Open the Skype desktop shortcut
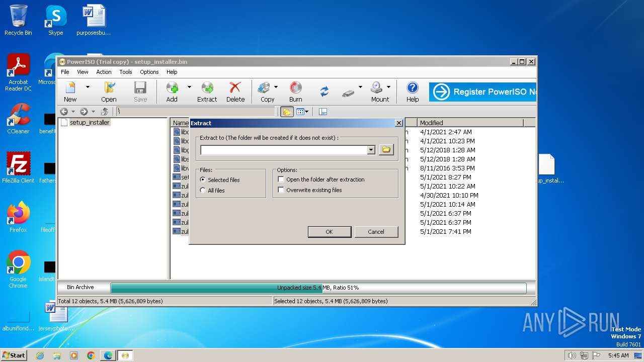Viewport: 644px width, 362px height. click(55, 20)
